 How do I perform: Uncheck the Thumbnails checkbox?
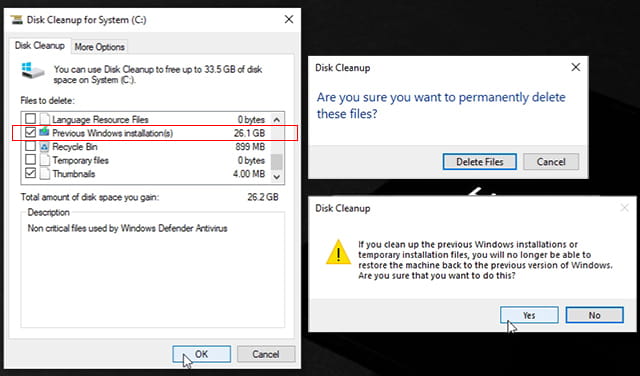[30, 173]
